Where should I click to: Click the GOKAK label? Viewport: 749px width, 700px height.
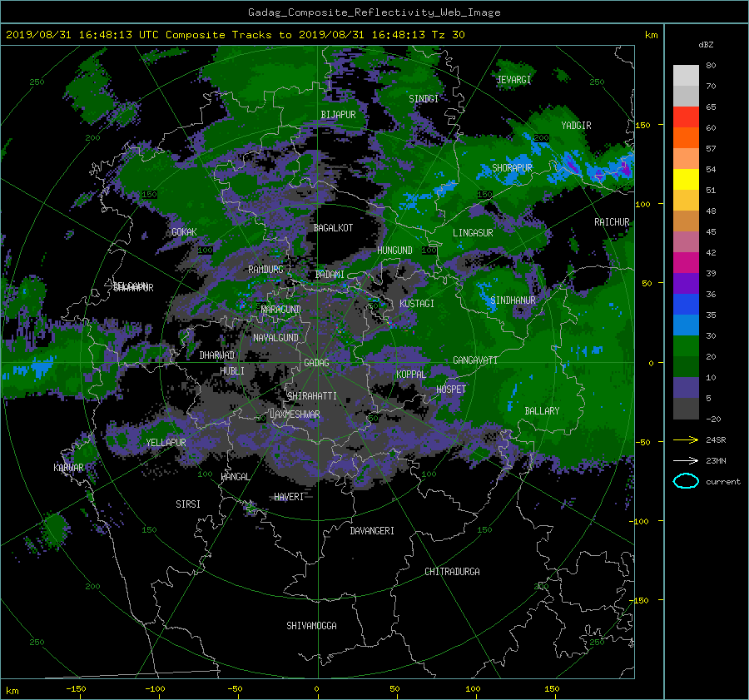click(184, 232)
